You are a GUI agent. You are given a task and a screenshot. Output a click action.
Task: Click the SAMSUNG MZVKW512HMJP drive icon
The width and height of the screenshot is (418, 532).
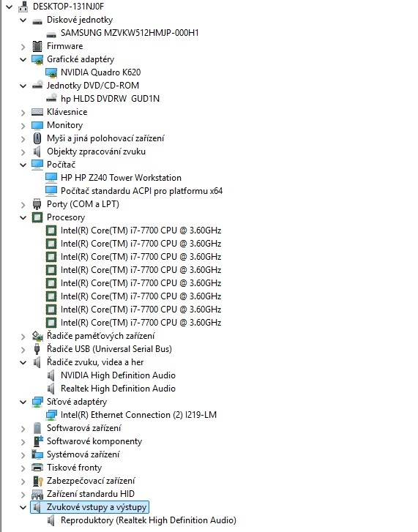(51, 33)
